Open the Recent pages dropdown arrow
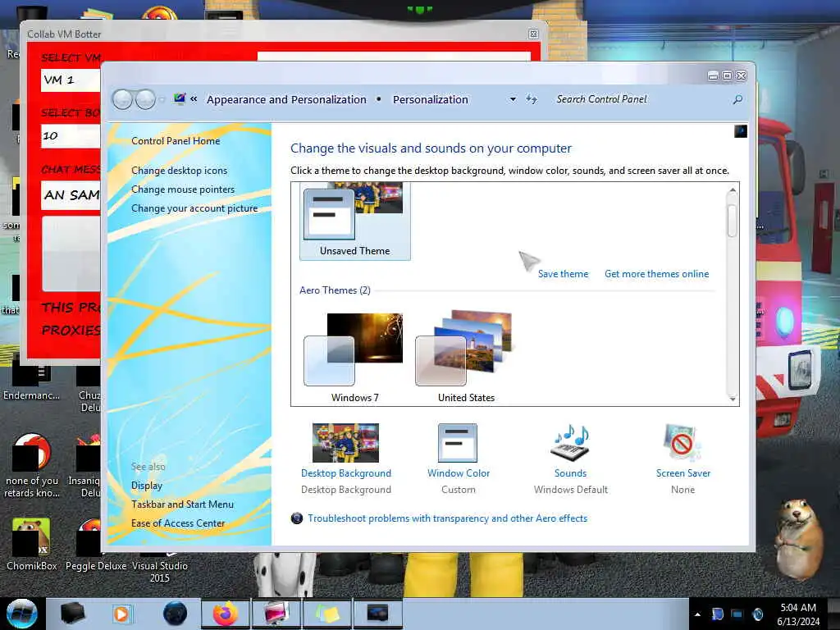Viewport: 840px width, 630px height. coord(162,99)
